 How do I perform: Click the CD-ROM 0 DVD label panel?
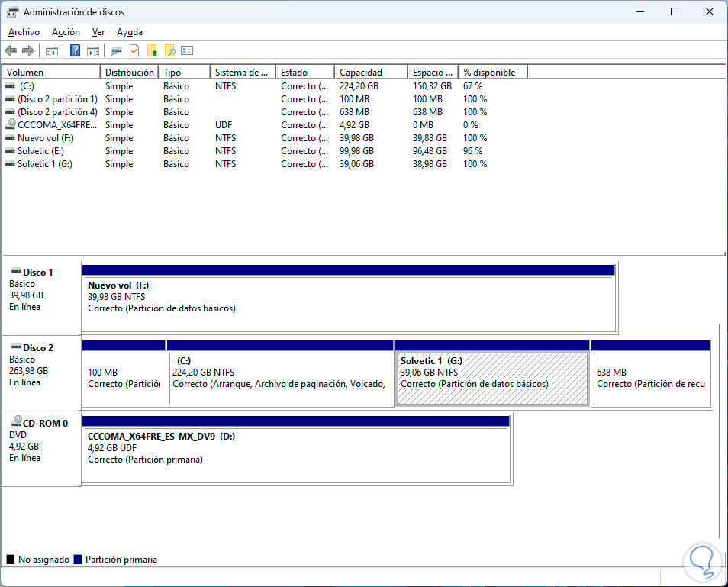[42, 449]
